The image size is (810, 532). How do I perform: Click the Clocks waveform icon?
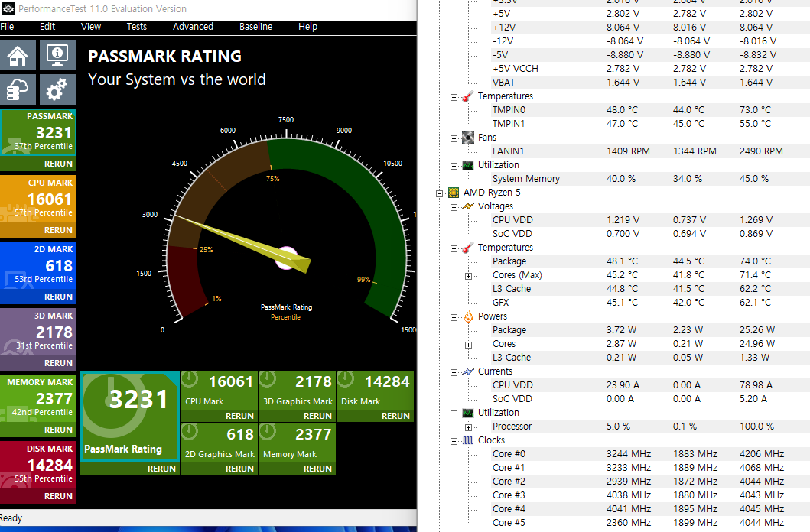click(468, 440)
